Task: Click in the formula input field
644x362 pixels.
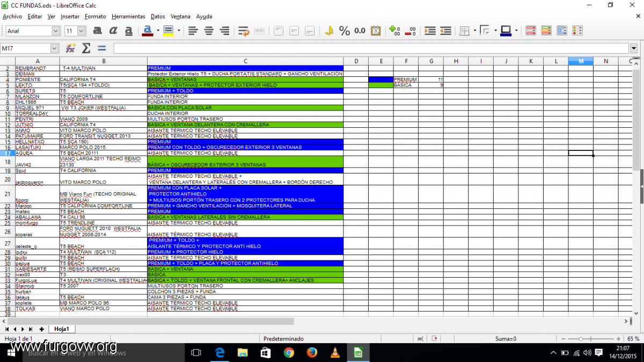Action: (x=371, y=48)
